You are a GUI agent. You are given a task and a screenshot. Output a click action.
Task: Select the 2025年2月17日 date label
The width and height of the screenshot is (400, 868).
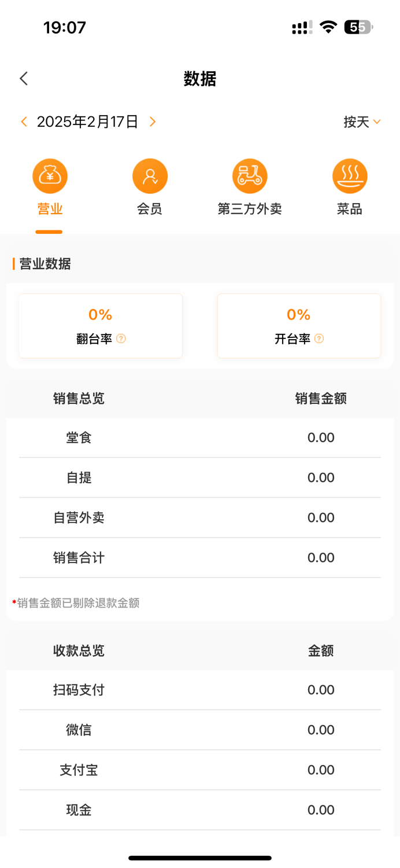(88, 122)
